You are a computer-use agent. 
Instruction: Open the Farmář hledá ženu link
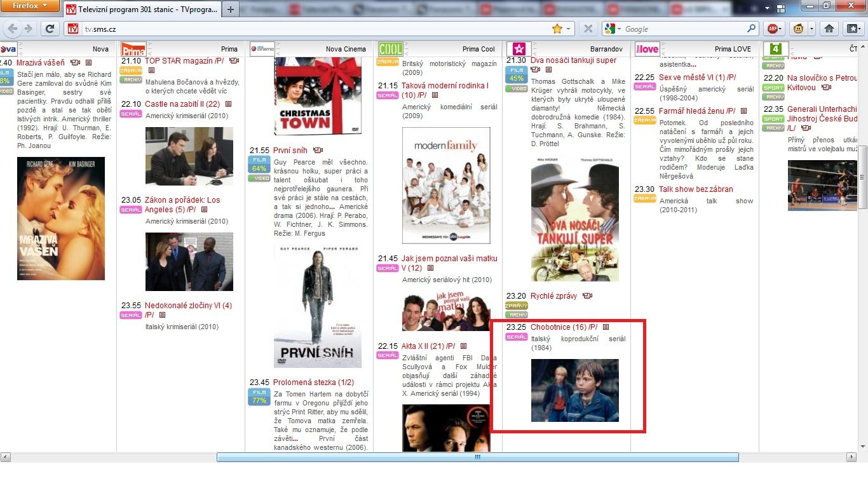coord(697,111)
